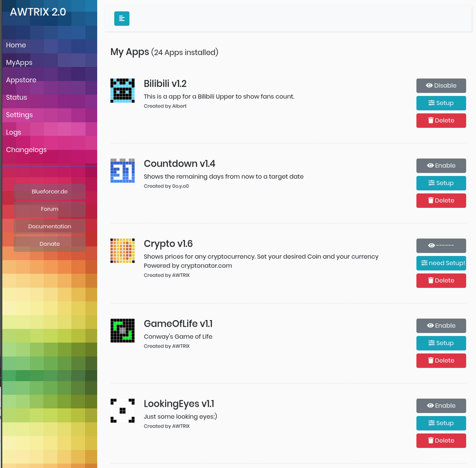Open the Documentation link
Image resolution: width=476 pixels, height=468 pixels.
[50, 226]
